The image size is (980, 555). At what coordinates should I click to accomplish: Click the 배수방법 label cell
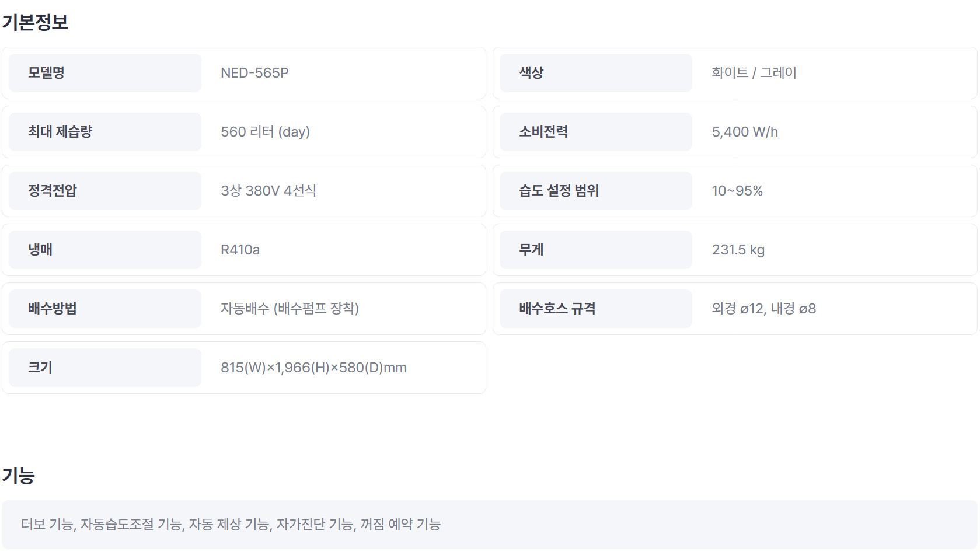click(x=105, y=309)
